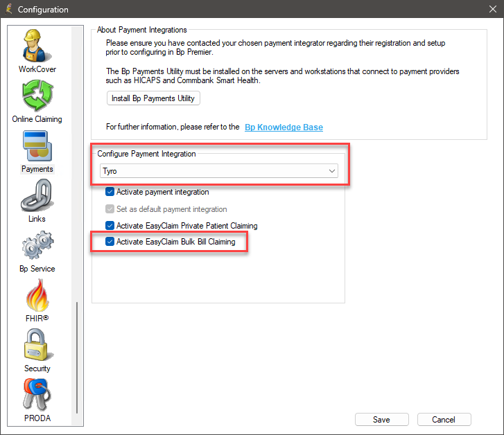This screenshot has width=504, height=435.
Task: Select the Links chain icon
Action: [37, 195]
